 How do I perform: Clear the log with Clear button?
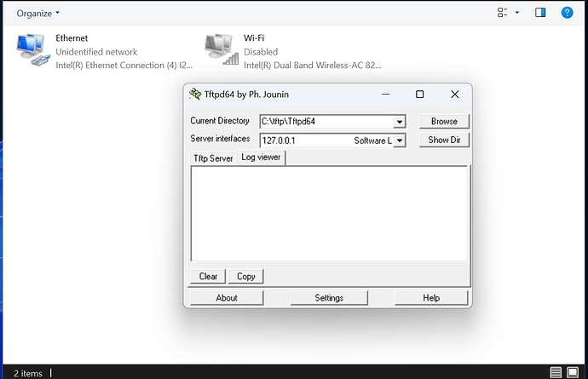point(208,276)
